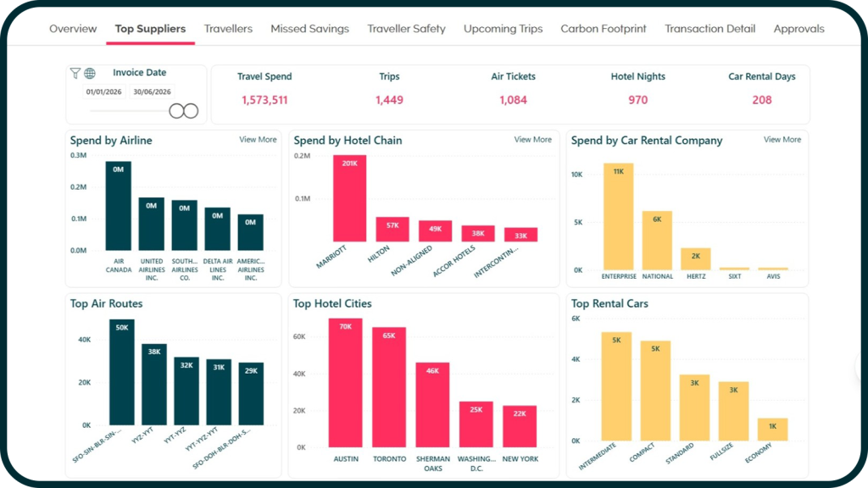Image resolution: width=868 pixels, height=488 pixels.
Task: Click the Invoice Date label
Action: click(140, 73)
